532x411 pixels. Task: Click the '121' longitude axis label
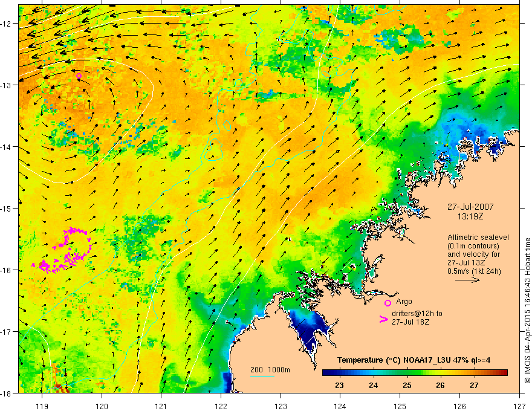coord(161,406)
